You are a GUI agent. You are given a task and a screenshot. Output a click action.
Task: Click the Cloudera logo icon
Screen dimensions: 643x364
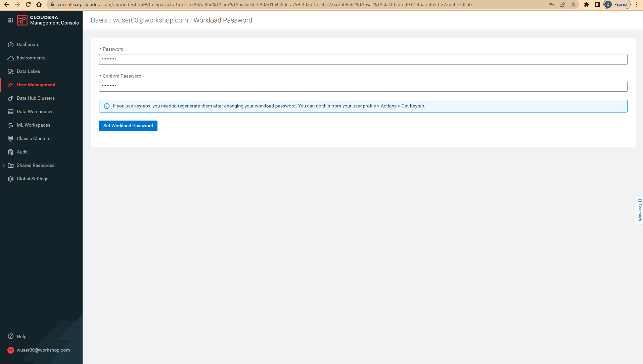(x=22, y=20)
